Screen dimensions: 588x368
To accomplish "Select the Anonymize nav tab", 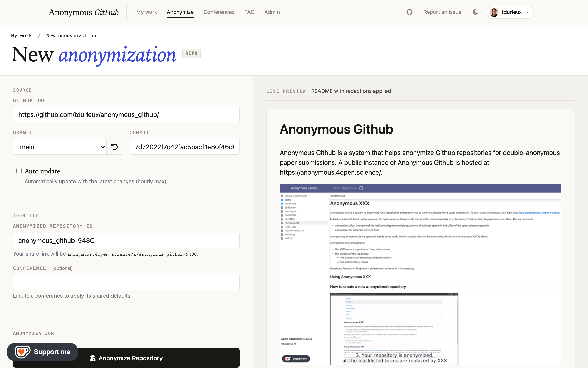I will pyautogui.click(x=180, y=12).
